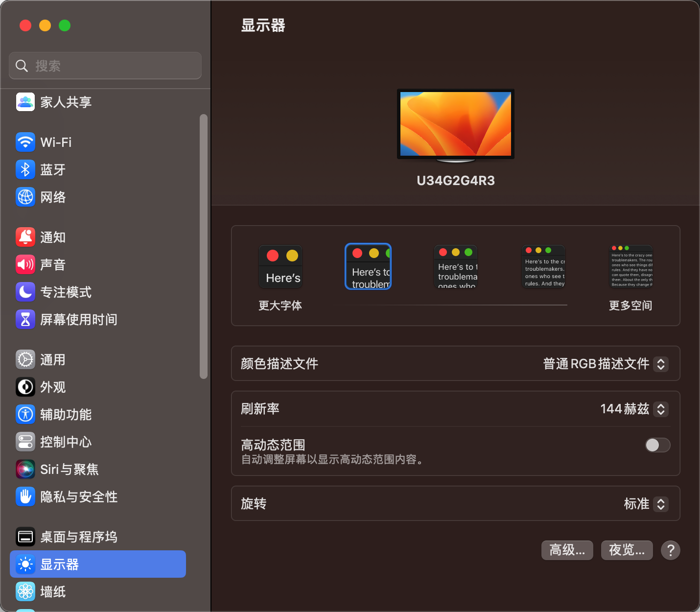Select the Network (网络) globe icon
700x612 pixels.
click(x=25, y=197)
